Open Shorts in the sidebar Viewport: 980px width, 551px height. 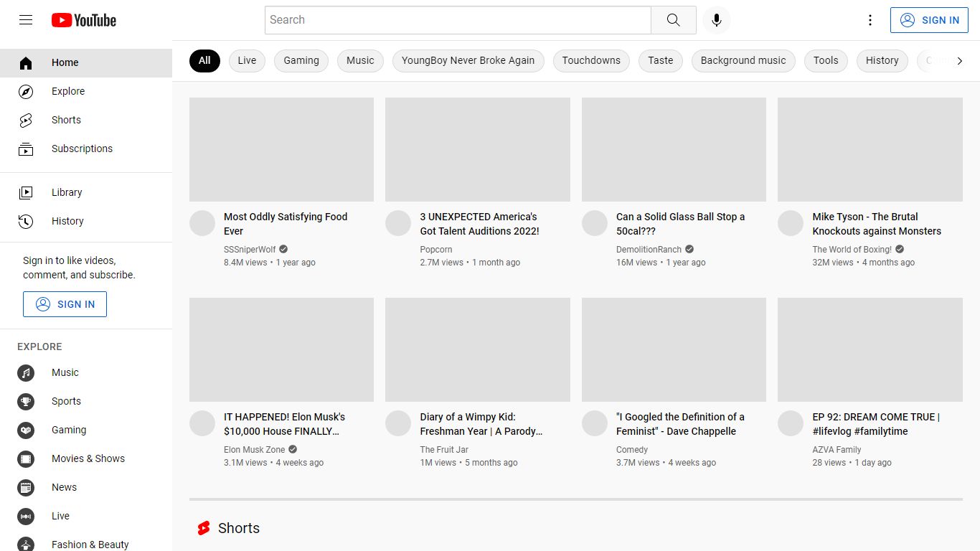coord(86,120)
